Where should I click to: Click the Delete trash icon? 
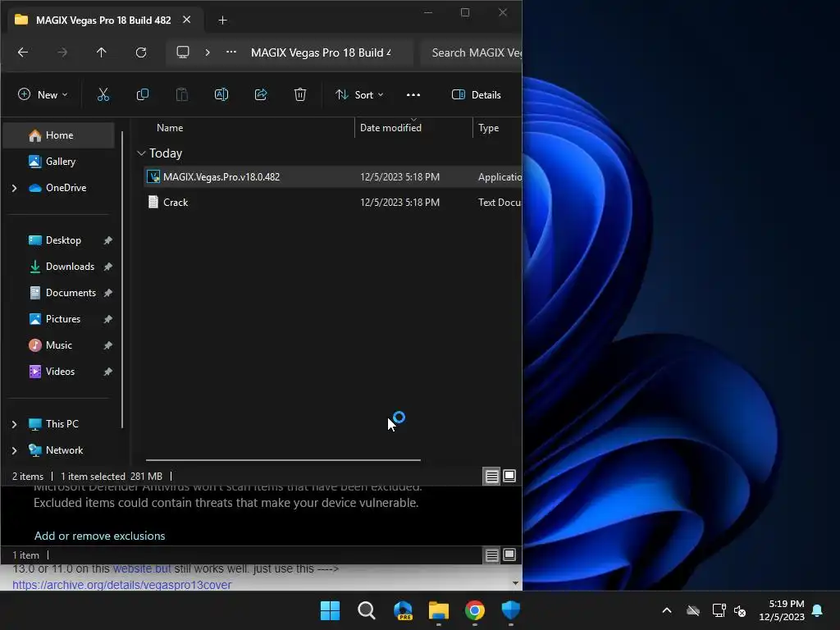tap(300, 95)
